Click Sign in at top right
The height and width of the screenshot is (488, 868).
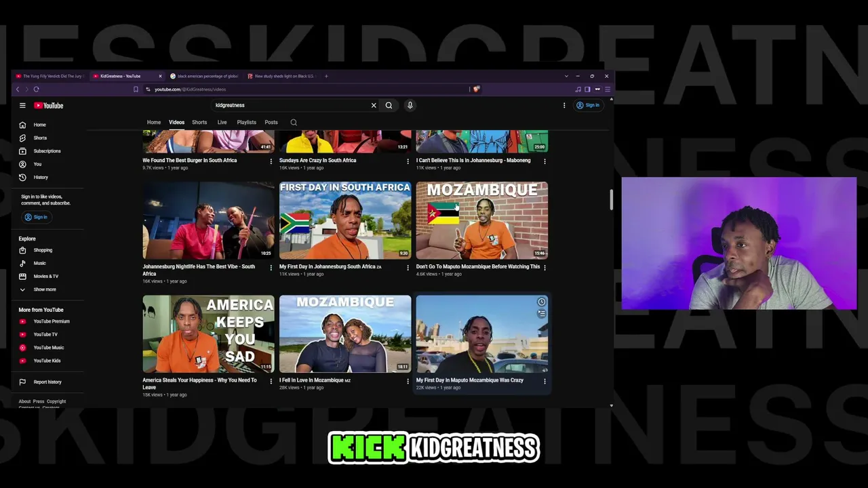[x=588, y=105]
